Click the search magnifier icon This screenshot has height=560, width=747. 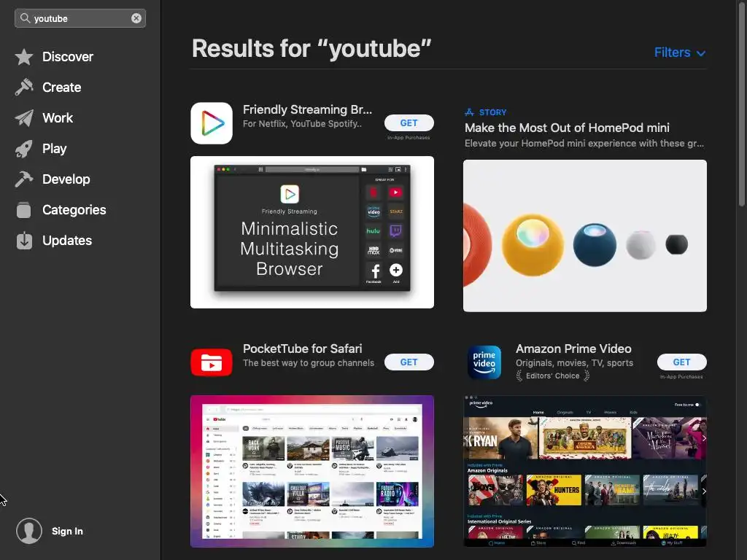point(25,18)
